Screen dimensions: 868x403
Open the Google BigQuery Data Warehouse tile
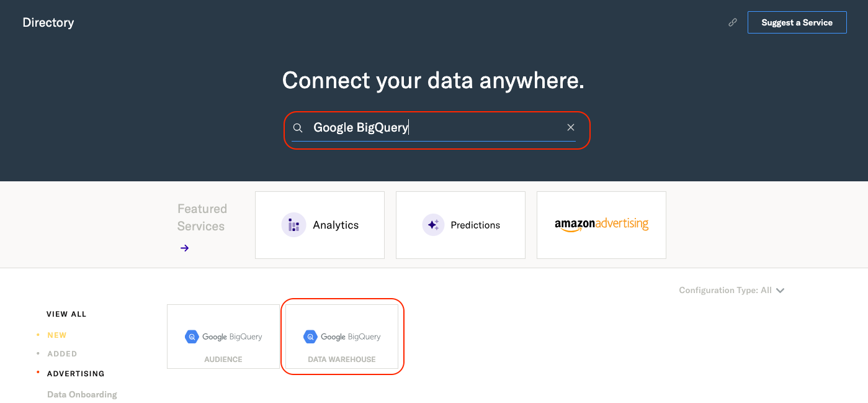point(342,337)
